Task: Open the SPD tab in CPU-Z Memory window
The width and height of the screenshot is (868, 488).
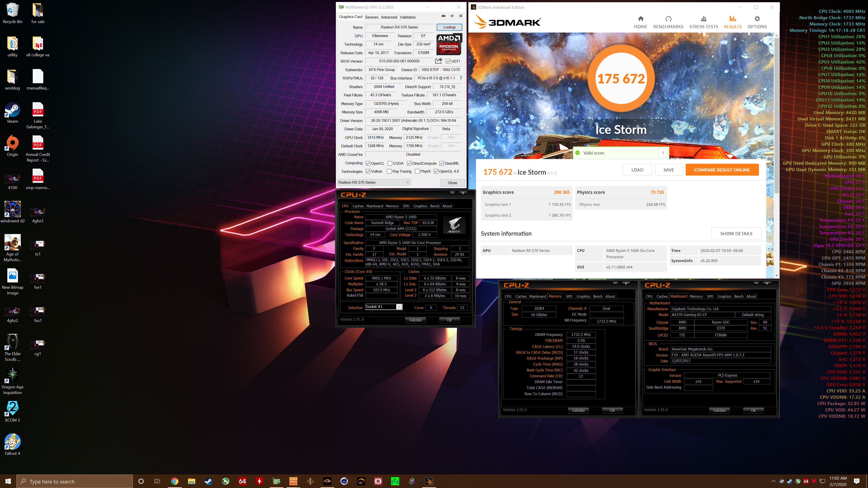Action: 569,296
